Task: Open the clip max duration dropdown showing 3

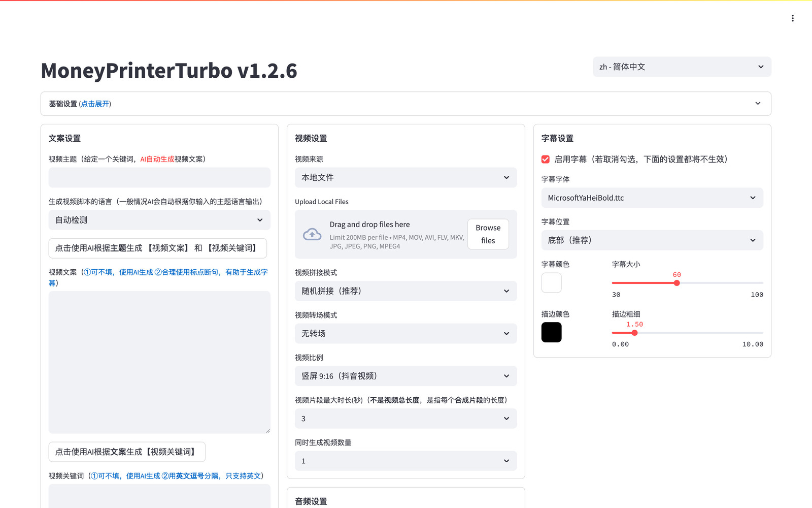Action: pyautogui.click(x=405, y=419)
